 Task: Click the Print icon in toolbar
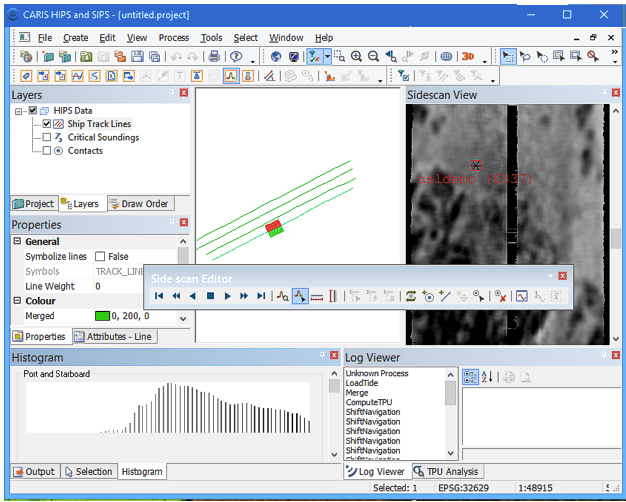point(214,57)
